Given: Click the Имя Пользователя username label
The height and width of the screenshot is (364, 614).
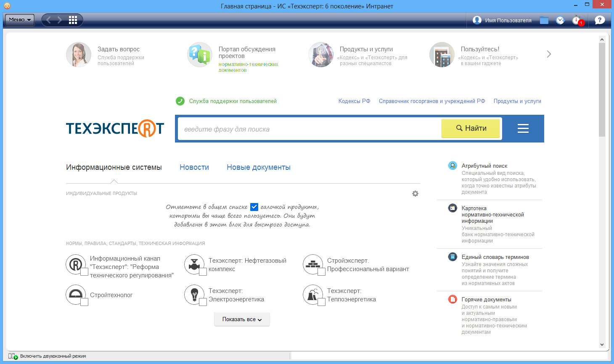Looking at the screenshot, I should click(x=508, y=20).
